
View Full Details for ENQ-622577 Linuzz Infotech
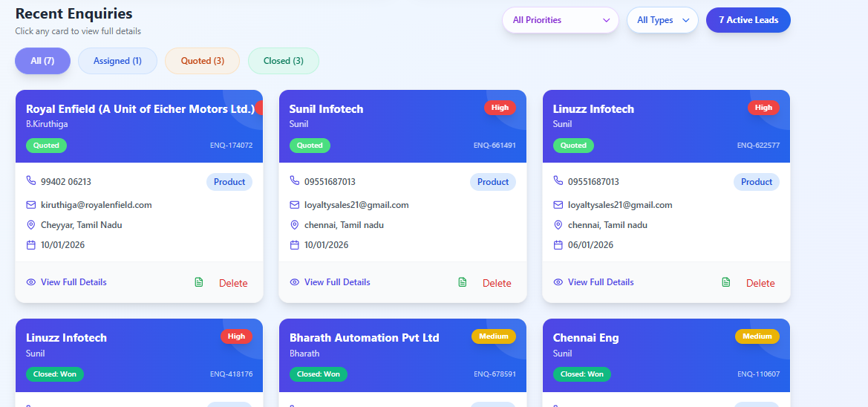(x=600, y=282)
